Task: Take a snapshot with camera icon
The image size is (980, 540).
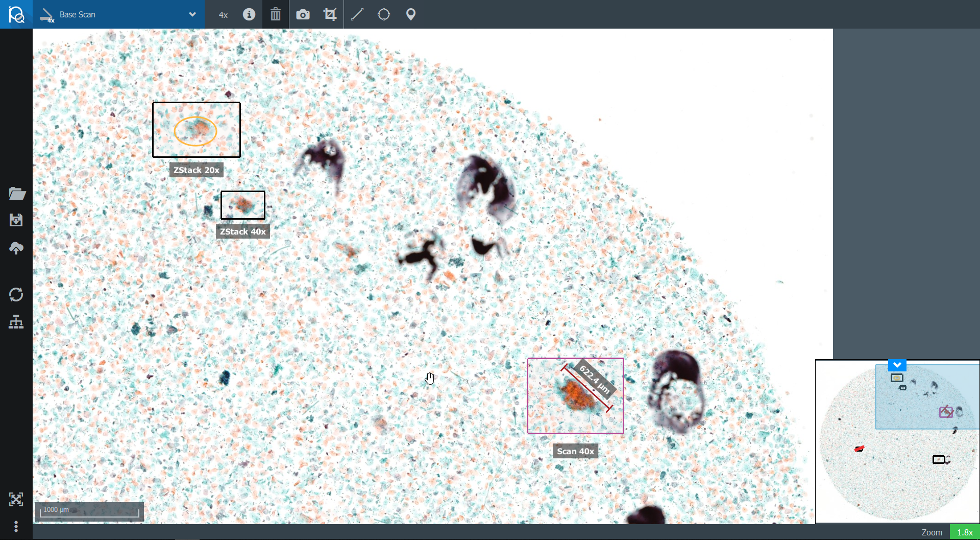Action: [303, 14]
